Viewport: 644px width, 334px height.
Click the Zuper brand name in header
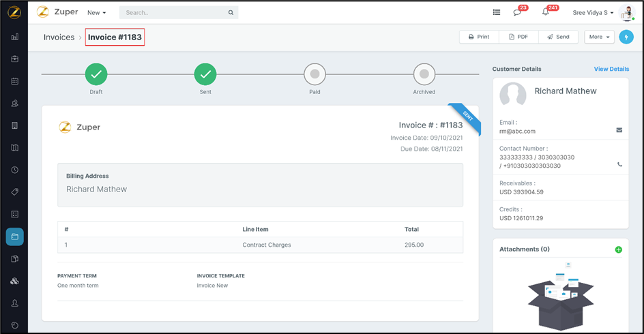click(65, 12)
